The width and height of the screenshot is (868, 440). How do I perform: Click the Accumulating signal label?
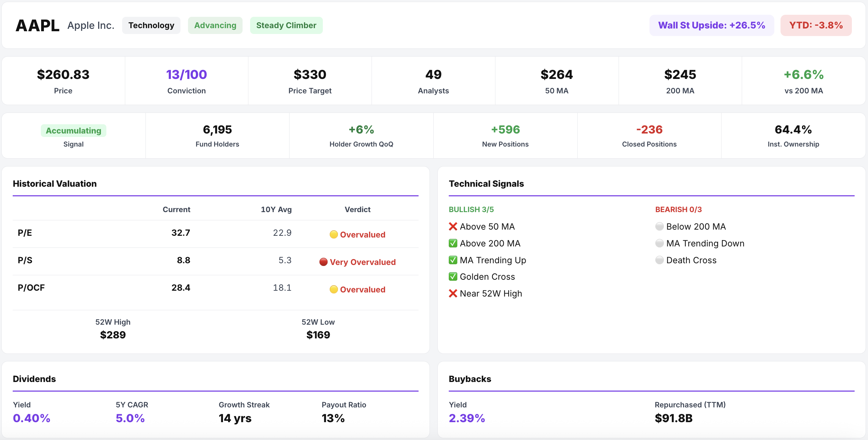[x=73, y=131]
